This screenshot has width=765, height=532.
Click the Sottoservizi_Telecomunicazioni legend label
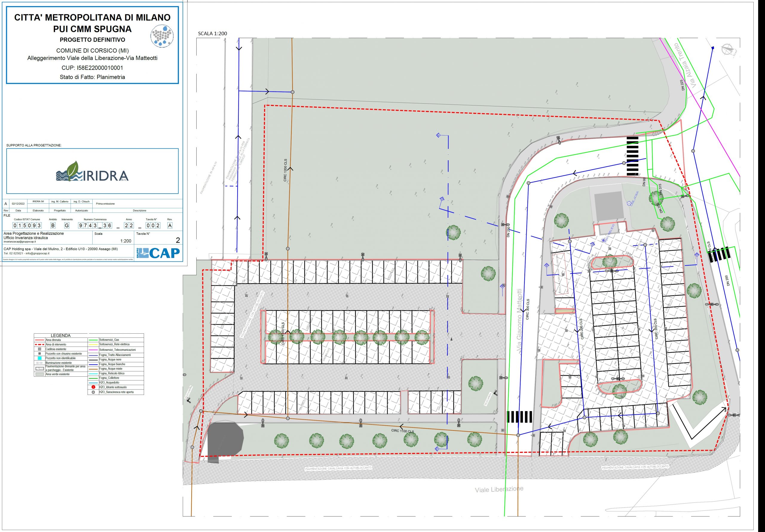click(117, 350)
